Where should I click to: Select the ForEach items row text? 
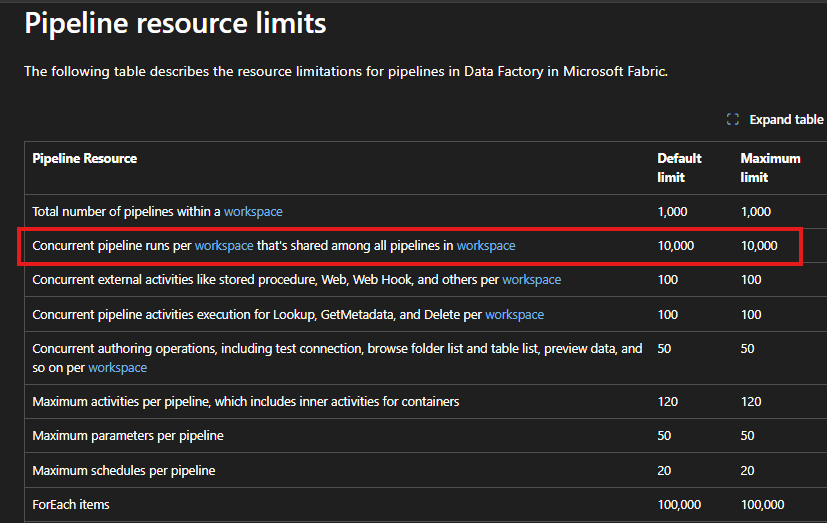click(71, 505)
